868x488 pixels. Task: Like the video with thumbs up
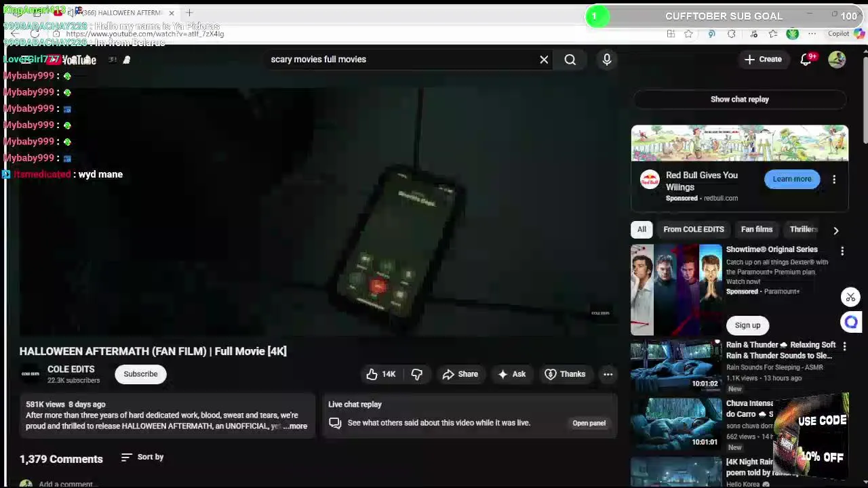pyautogui.click(x=380, y=374)
